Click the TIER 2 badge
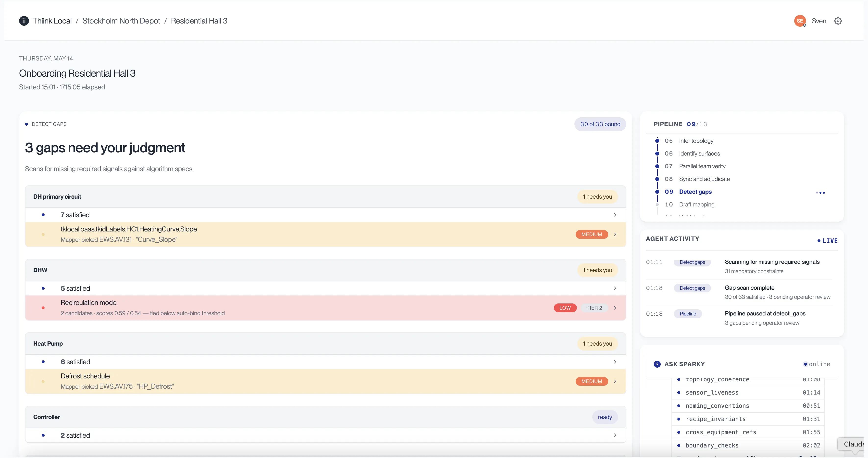 coord(594,308)
